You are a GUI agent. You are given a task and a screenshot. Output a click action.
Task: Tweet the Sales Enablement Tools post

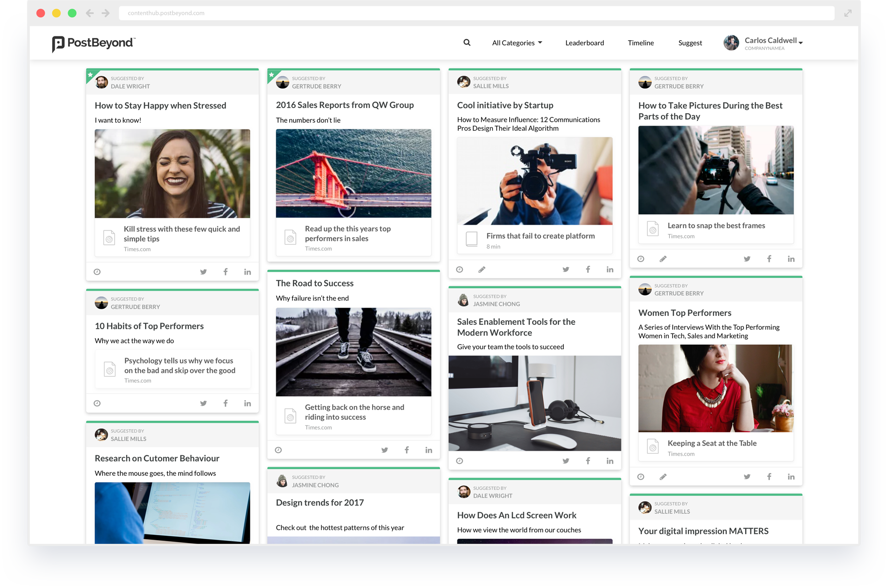pyautogui.click(x=566, y=461)
